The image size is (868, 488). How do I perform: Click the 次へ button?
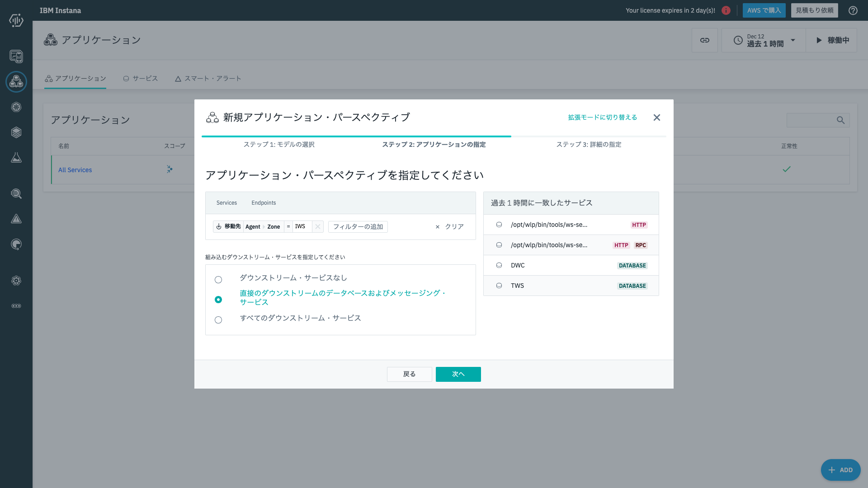[458, 374]
